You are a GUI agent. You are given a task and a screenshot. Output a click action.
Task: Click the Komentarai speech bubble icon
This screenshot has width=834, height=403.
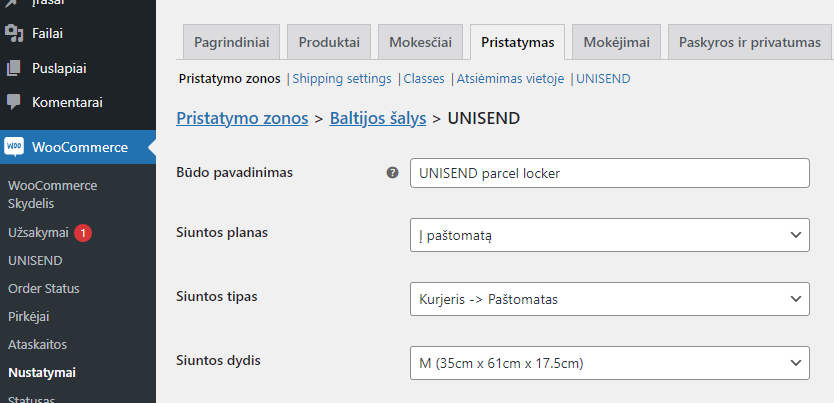tap(14, 102)
